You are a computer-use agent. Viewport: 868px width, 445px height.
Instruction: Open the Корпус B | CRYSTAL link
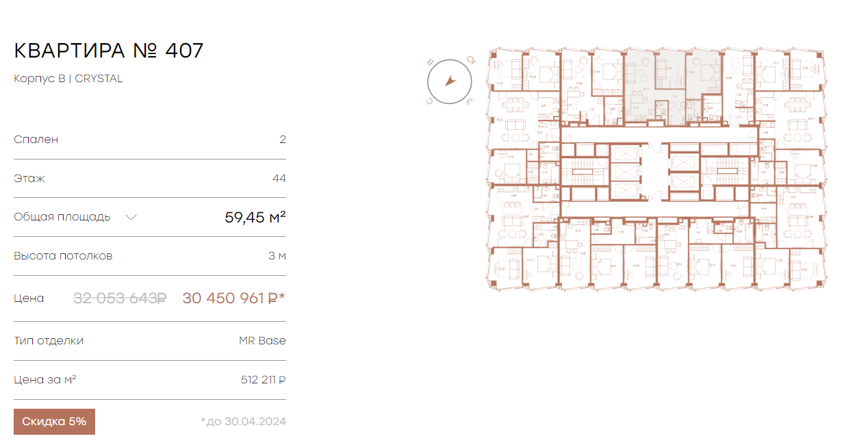click(68, 79)
